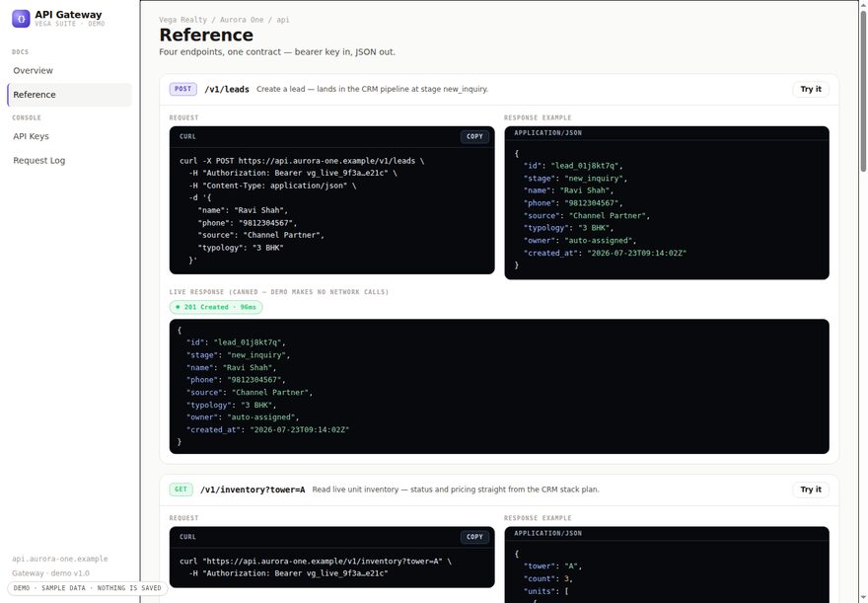Click the Reference page heading
This screenshot has width=868, height=603.
[x=206, y=35]
